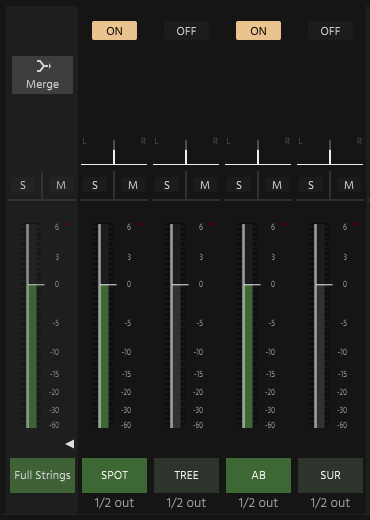Mute the SPOT channel

[x=133, y=185]
